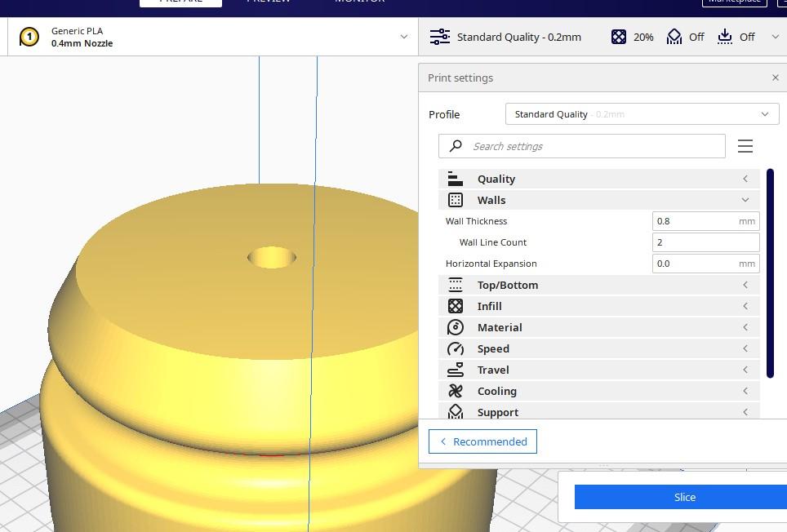Screen dimensions: 787x532
Task: Click the extruder 1 material icon
Action: click(29, 37)
